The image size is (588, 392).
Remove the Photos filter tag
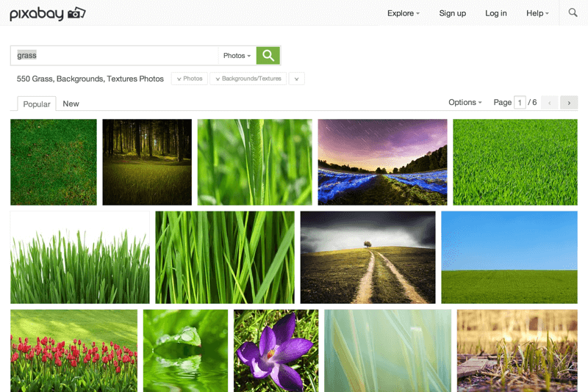(190, 79)
